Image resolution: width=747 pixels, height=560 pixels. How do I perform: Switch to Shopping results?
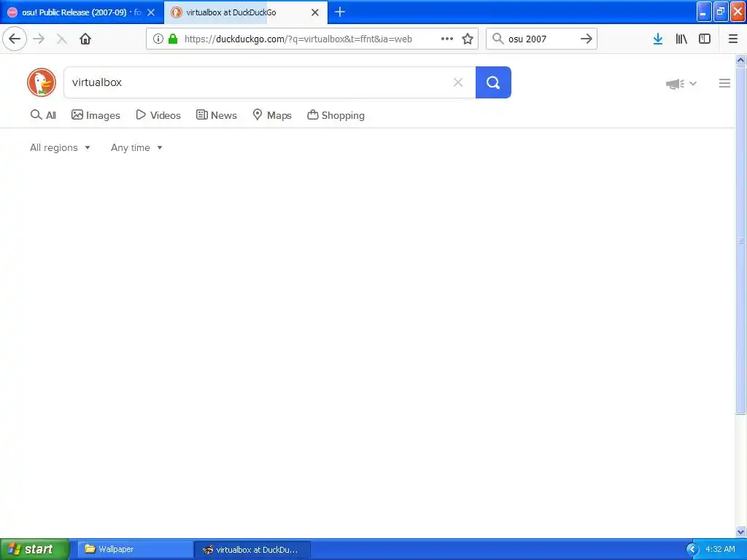click(336, 114)
